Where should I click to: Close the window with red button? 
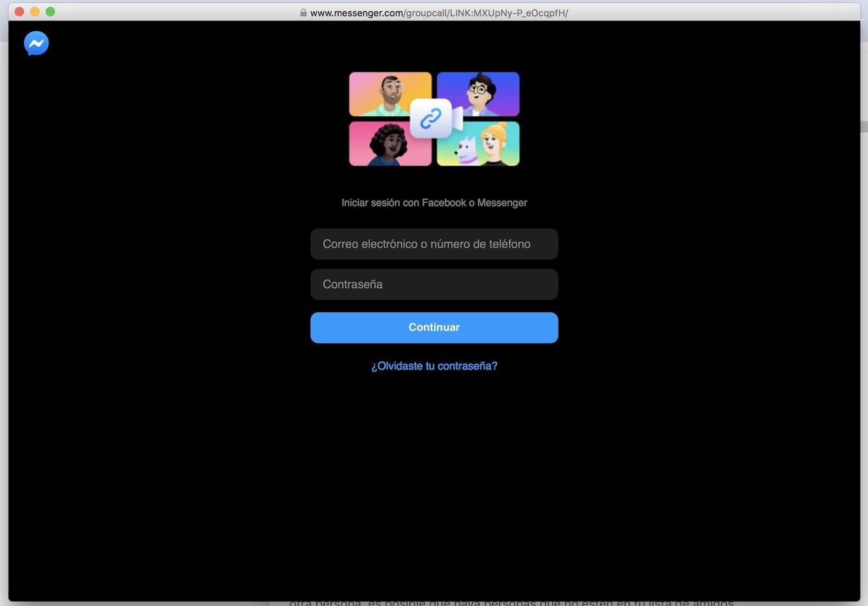click(19, 11)
